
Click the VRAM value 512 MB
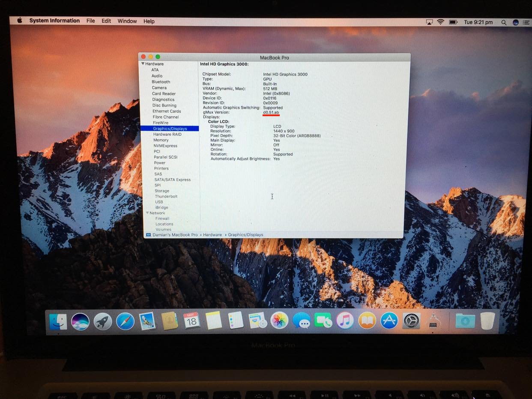(x=270, y=89)
